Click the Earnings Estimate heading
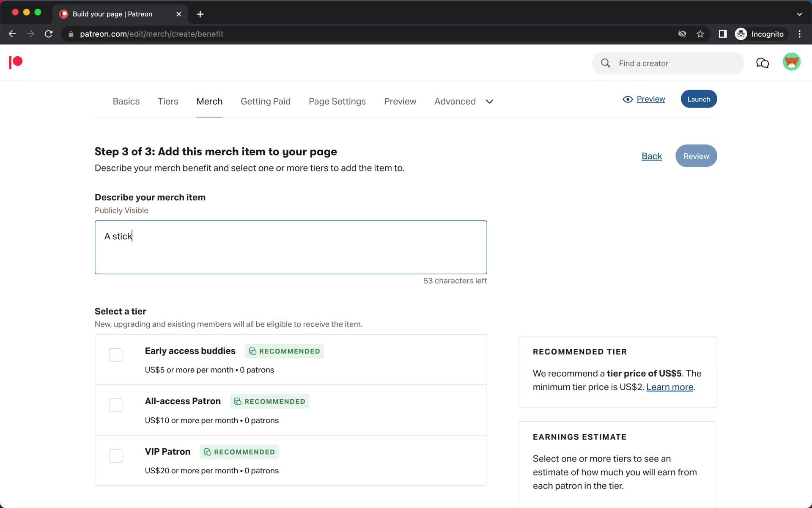The width and height of the screenshot is (812, 508). coord(580,437)
